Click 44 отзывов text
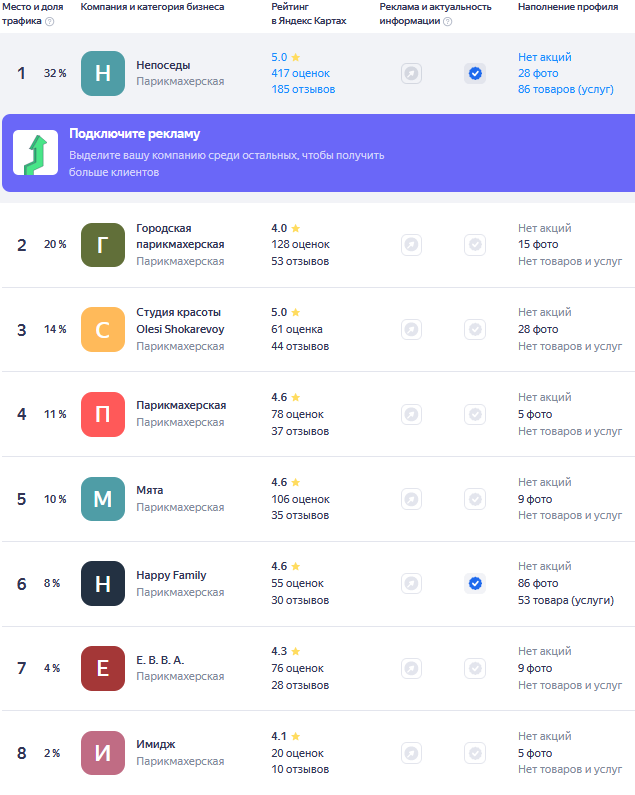 point(300,346)
